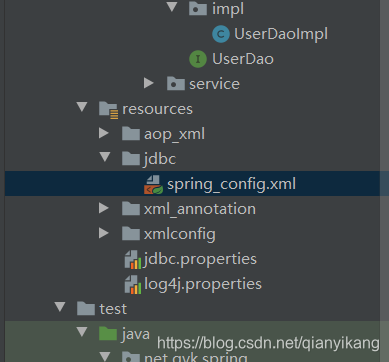Select the impl package label
389x362 pixels.
(228, 8)
